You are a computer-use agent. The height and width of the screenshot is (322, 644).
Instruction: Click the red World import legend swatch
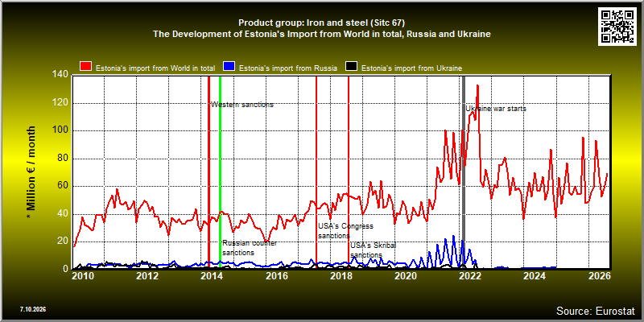pos(86,67)
